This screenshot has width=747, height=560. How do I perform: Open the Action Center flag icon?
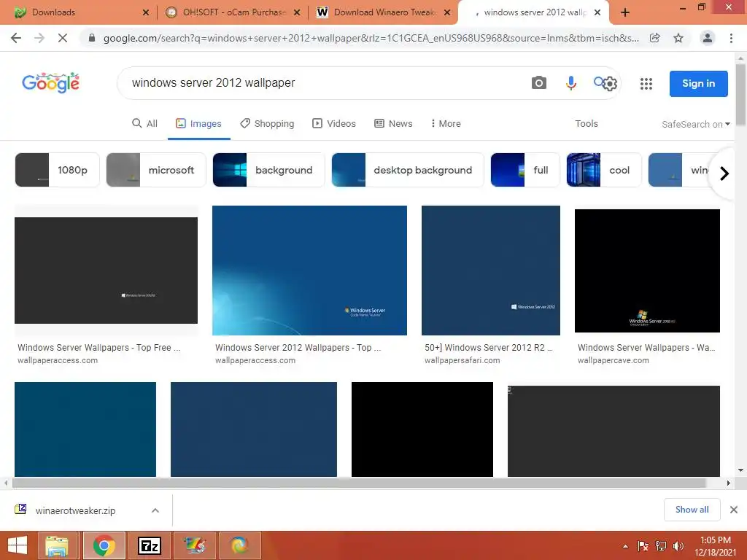tap(643, 546)
